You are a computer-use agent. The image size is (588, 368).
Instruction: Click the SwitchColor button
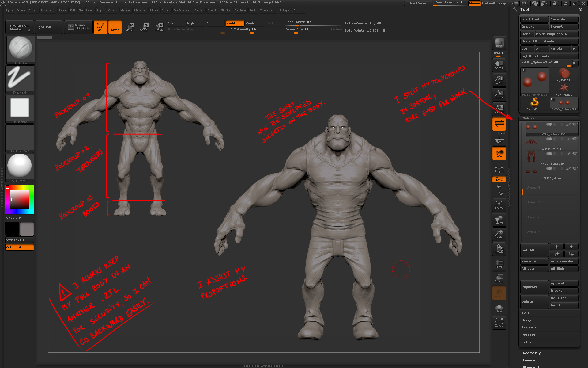(x=20, y=240)
